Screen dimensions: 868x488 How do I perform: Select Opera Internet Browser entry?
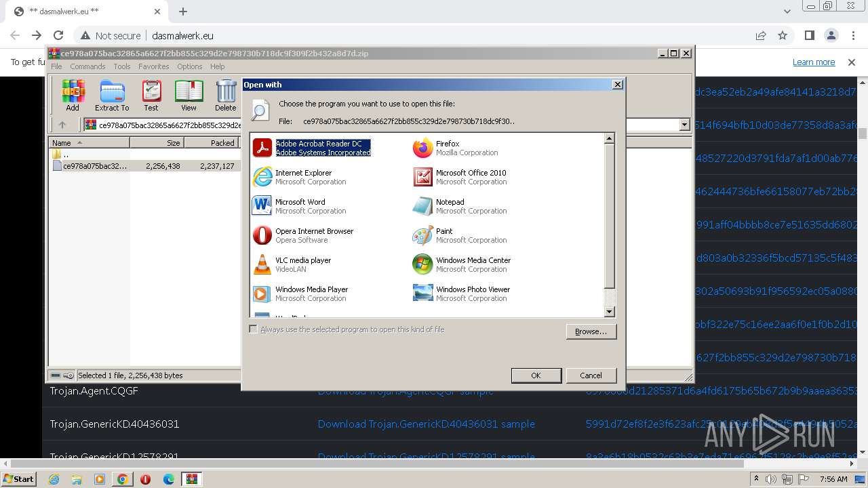pos(303,235)
